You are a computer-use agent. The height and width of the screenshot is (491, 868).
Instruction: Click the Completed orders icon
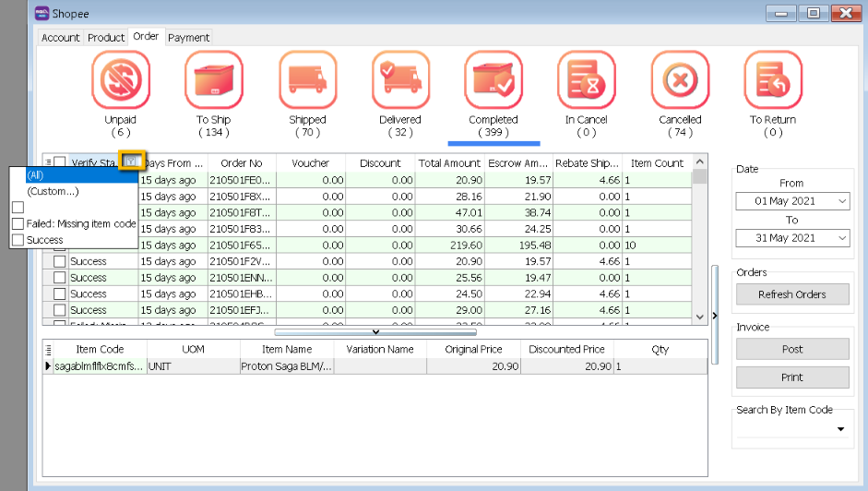[493, 80]
